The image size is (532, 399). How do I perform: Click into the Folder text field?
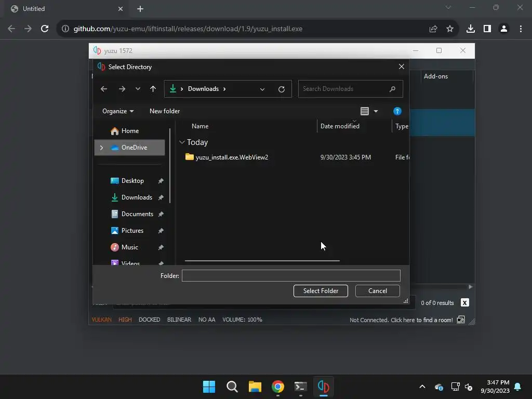point(291,275)
